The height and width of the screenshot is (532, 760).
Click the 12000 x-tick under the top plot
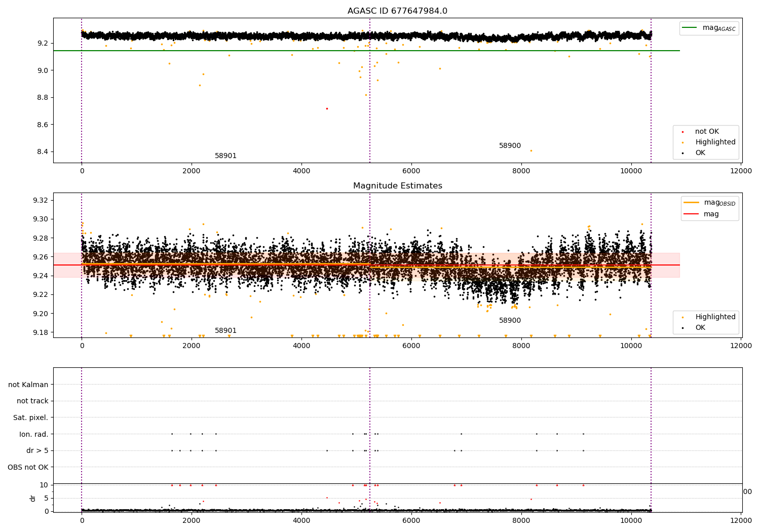click(741, 171)
